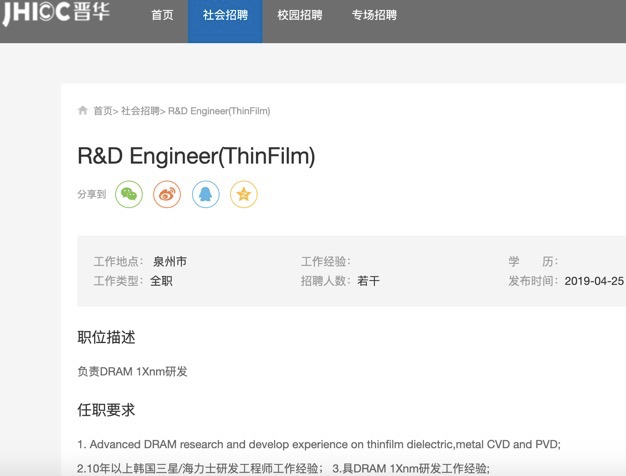Image resolution: width=626 pixels, height=476 pixels.
Task: Select the 社会招聘 navigation tab
Action: click(225, 16)
